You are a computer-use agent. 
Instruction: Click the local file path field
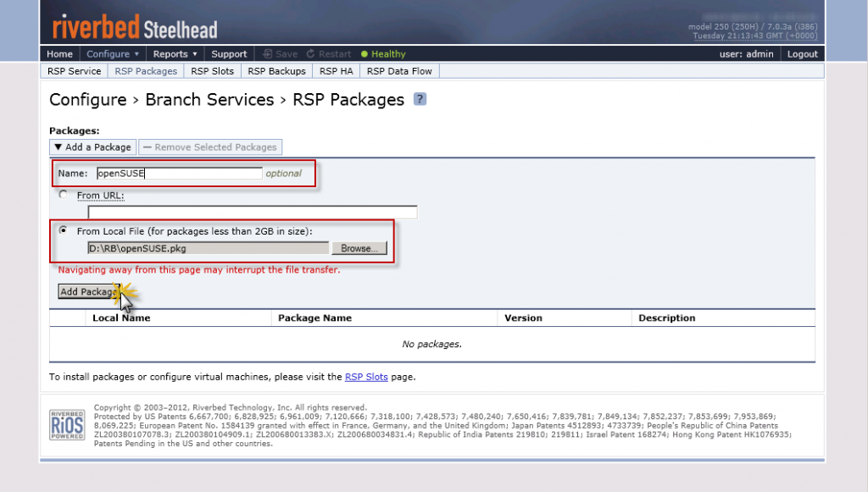209,248
